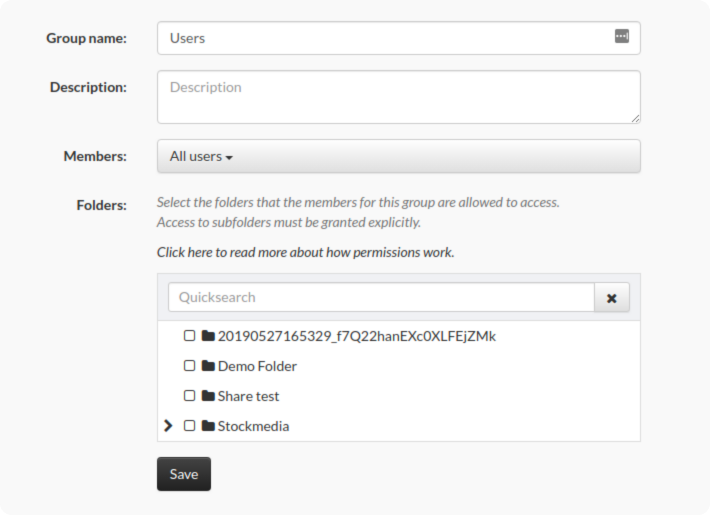Check the Demo Folder checkbox
This screenshot has width=710, height=515.
click(189, 366)
